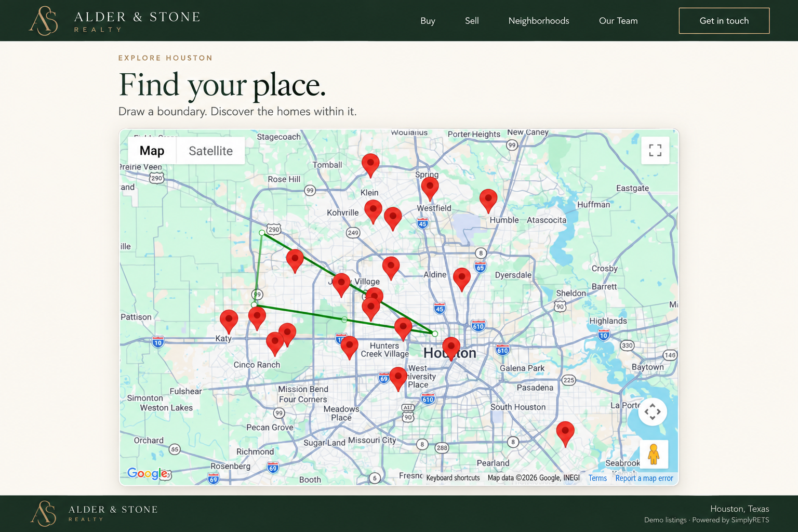Open the Our Team page

pyautogui.click(x=618, y=21)
